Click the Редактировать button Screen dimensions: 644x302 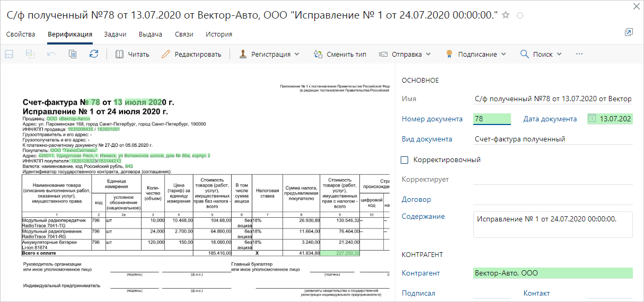click(x=191, y=54)
